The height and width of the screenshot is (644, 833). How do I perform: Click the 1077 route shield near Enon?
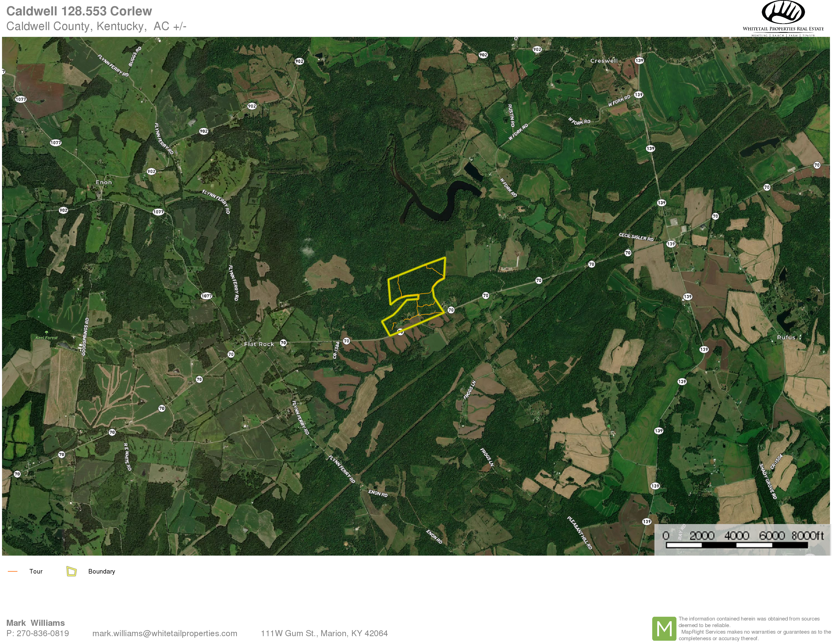click(x=158, y=212)
